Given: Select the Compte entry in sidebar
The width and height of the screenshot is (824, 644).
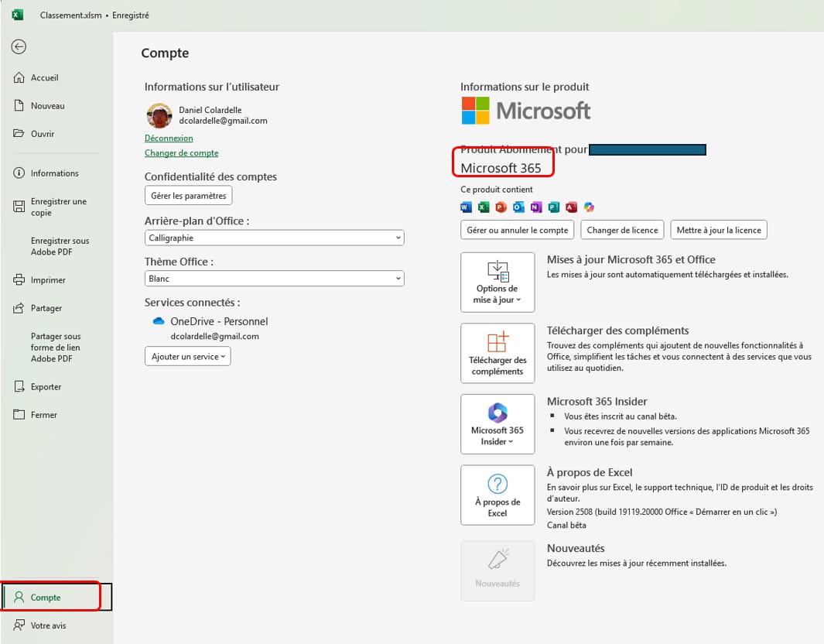Looking at the screenshot, I should pos(56,598).
